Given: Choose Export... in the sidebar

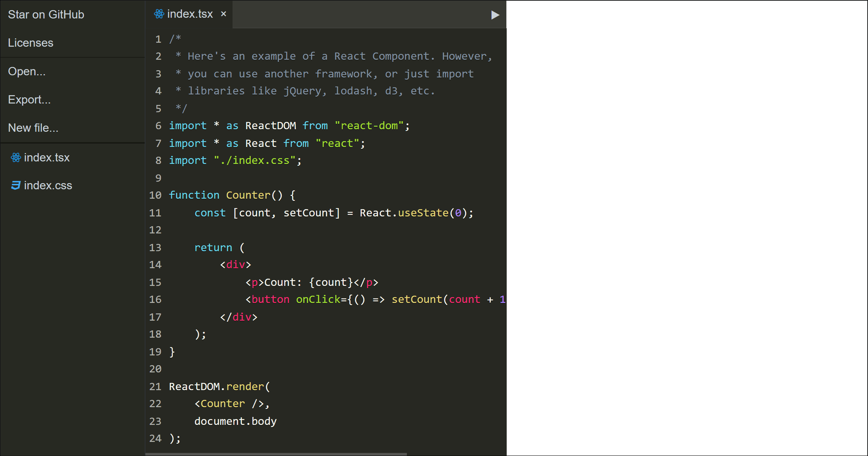Looking at the screenshot, I should tap(29, 100).
